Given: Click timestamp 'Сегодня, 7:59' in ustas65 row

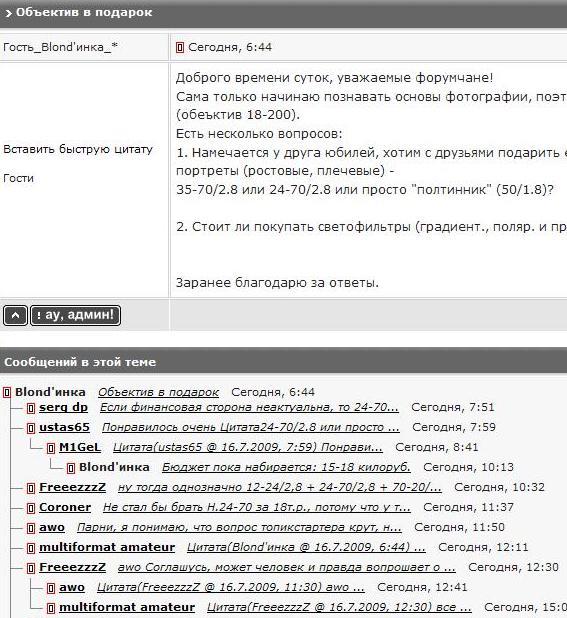Looking at the screenshot, I should 454,427.
